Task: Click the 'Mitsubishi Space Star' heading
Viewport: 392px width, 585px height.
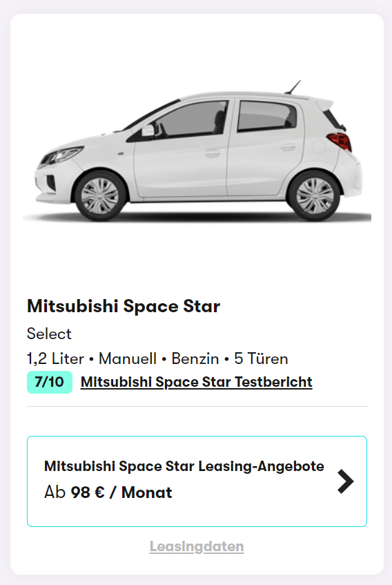Action: pyautogui.click(x=124, y=306)
